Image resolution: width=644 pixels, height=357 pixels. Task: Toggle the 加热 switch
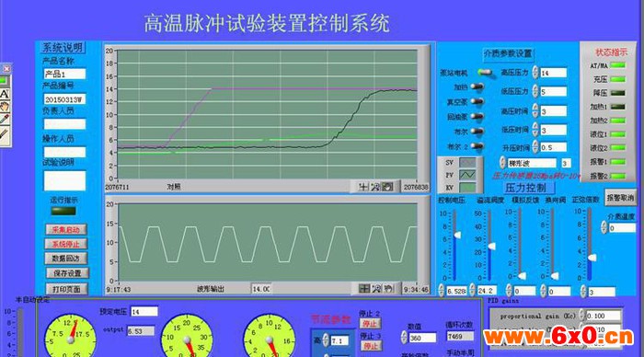[477, 86]
